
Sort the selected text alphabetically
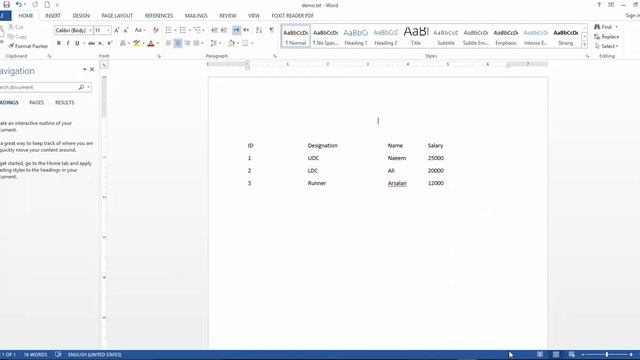pyautogui.click(x=259, y=30)
